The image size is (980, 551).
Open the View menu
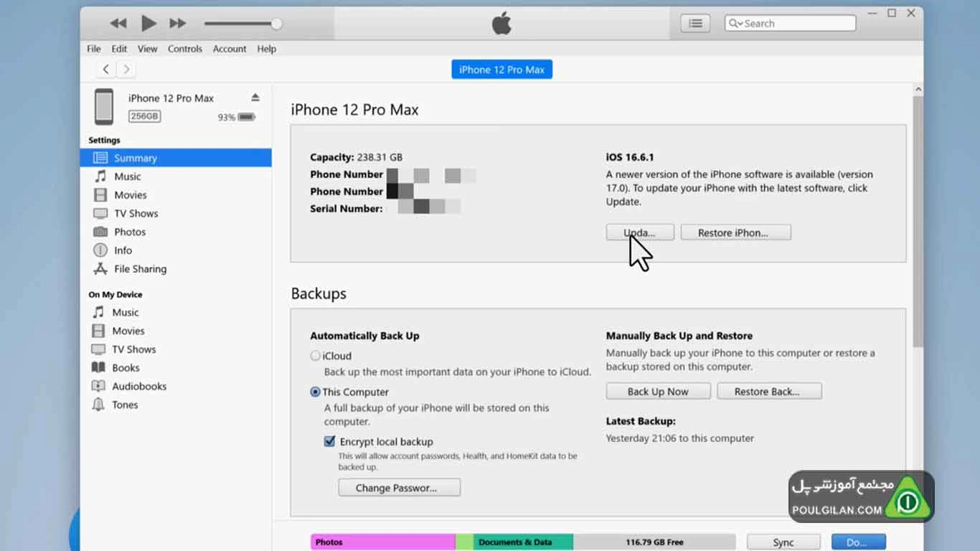147,49
